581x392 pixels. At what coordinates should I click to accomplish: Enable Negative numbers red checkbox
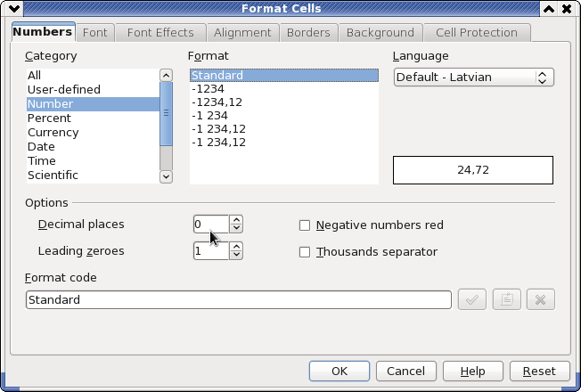pyautogui.click(x=305, y=225)
